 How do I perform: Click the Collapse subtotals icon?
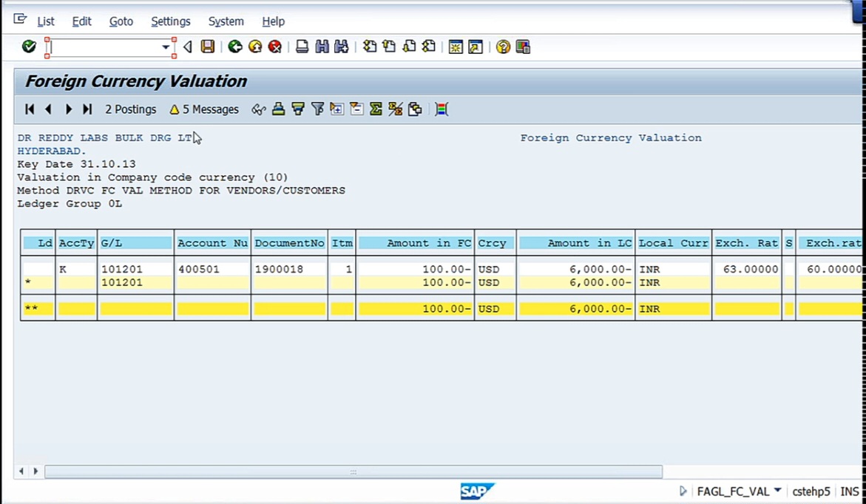click(356, 109)
